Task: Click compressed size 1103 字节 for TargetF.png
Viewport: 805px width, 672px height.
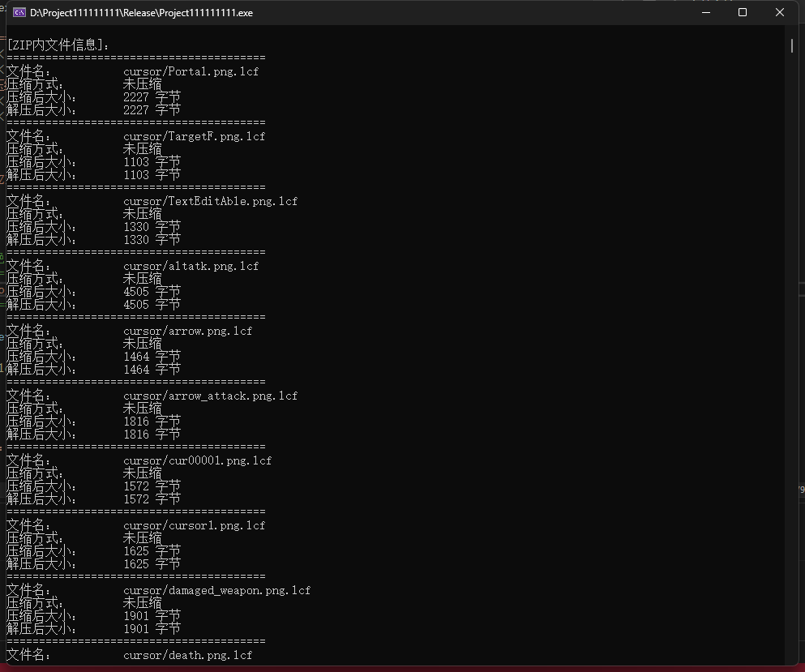Action: [x=152, y=161]
